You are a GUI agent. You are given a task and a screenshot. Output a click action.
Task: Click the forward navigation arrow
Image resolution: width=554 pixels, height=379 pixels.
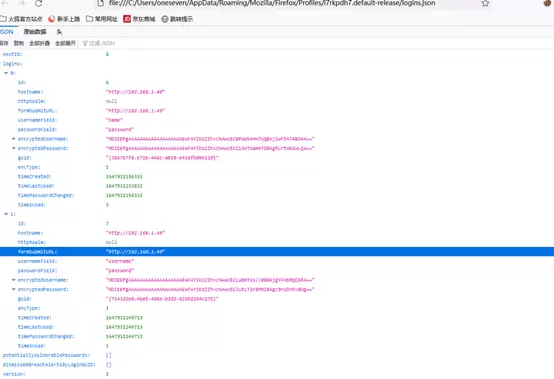pyautogui.click(x=22, y=3)
